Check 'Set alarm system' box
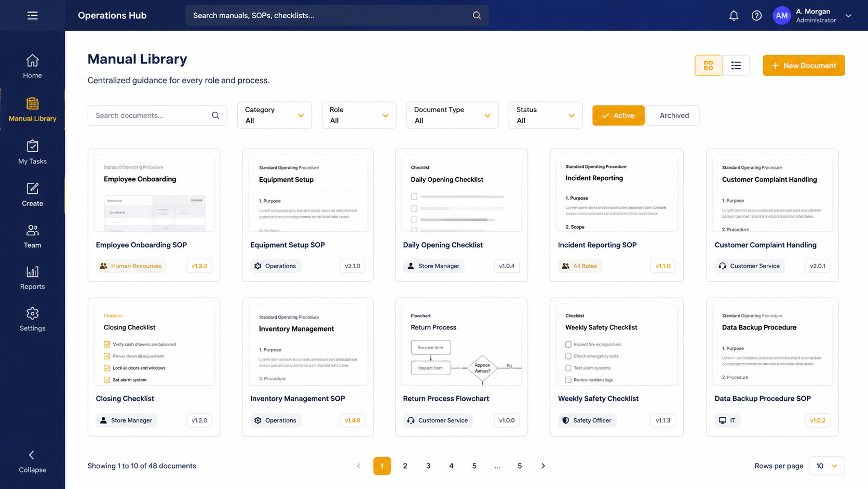The width and height of the screenshot is (868, 489). [x=107, y=380]
